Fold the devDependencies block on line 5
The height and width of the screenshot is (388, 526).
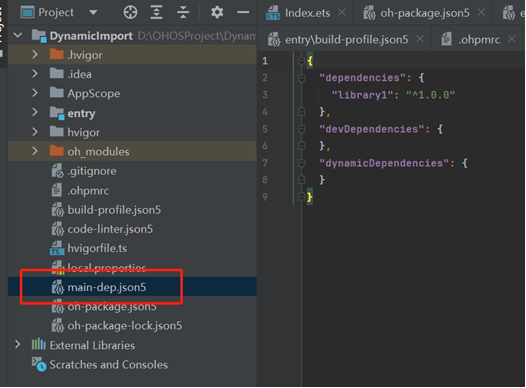(x=301, y=129)
